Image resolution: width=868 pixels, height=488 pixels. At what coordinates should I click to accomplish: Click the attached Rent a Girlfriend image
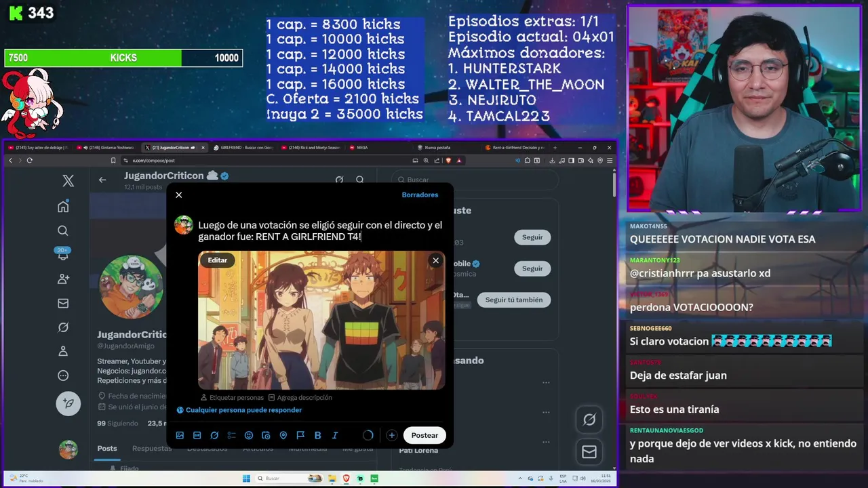pos(321,320)
